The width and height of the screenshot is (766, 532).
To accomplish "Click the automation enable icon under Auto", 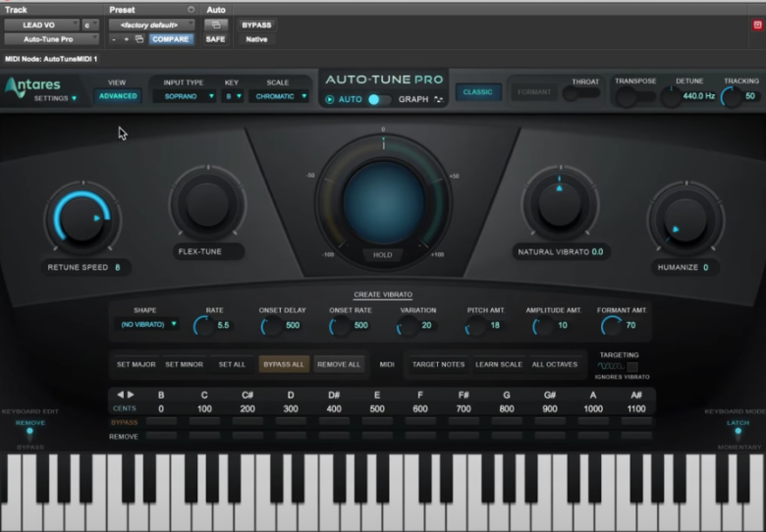I will [216, 25].
